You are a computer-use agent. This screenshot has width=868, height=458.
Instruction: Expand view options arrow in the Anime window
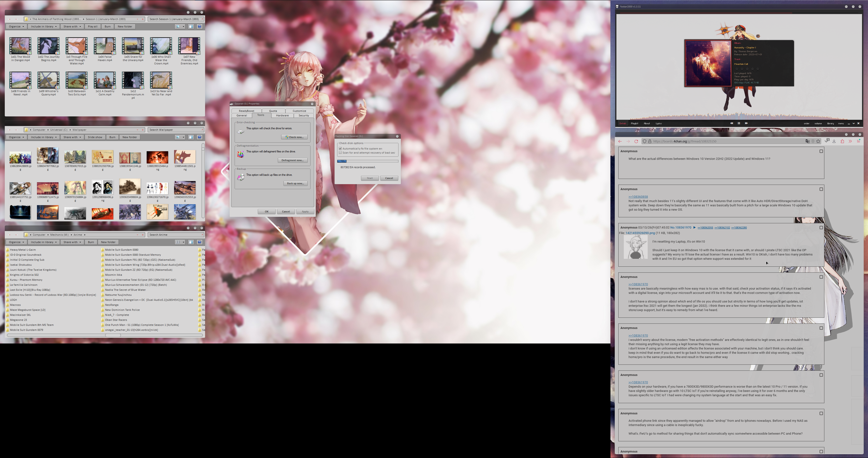coord(184,242)
